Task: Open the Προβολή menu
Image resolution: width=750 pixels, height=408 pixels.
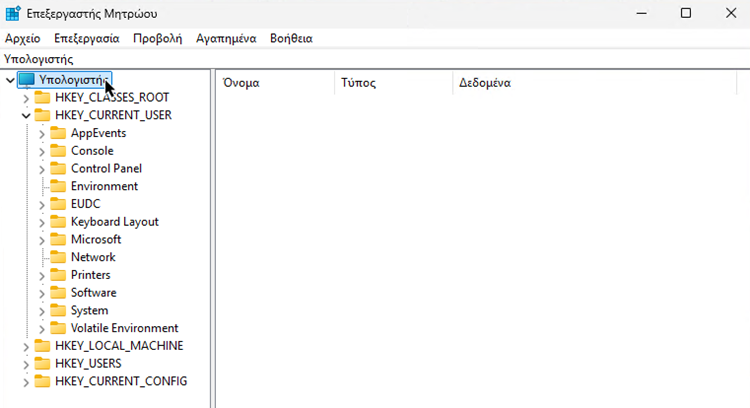Action: click(x=157, y=39)
